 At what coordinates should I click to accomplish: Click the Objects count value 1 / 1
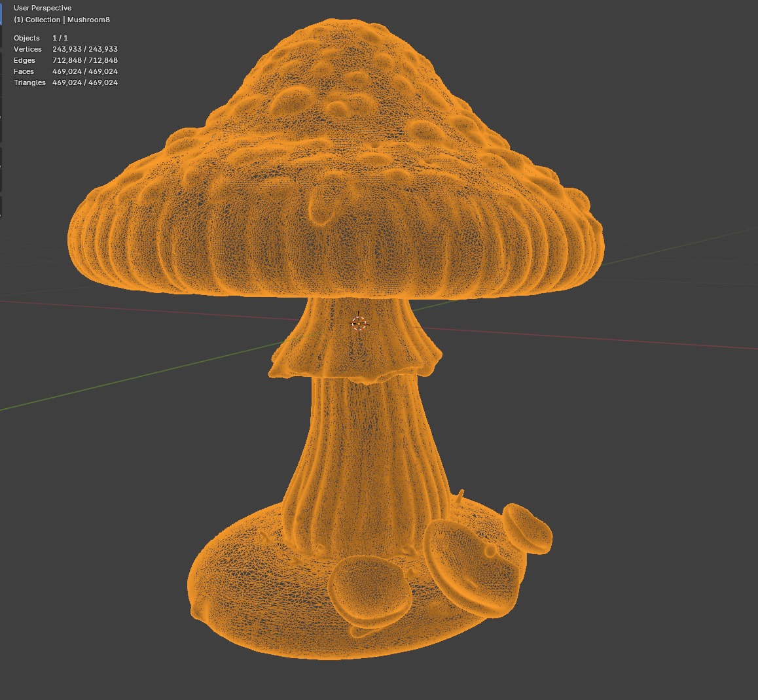coord(60,38)
